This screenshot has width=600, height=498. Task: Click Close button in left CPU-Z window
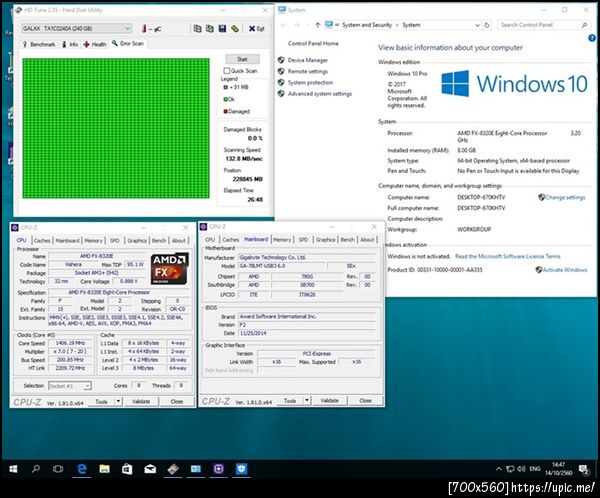click(176, 402)
